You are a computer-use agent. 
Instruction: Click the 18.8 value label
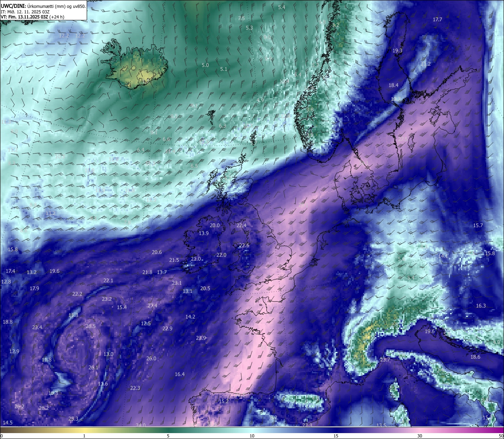[7, 322]
